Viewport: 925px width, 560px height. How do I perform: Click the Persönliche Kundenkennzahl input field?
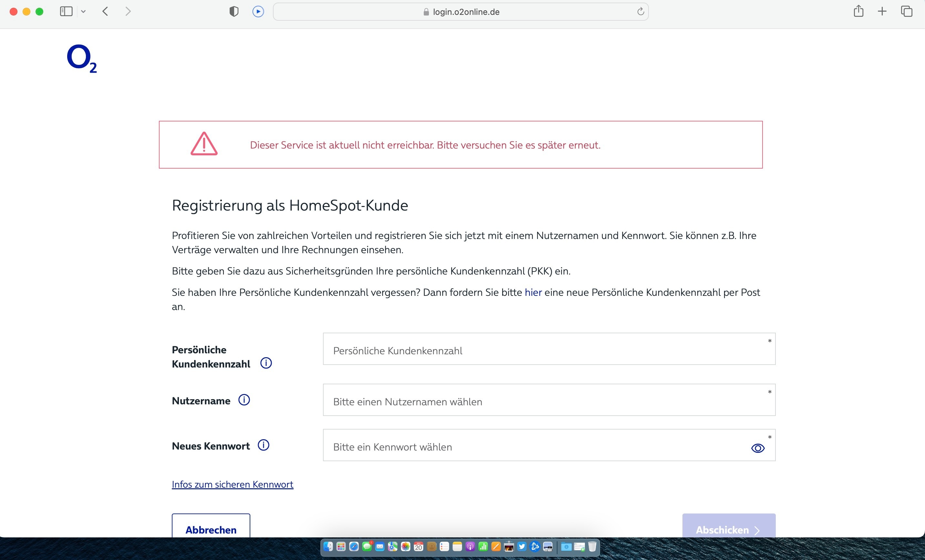549,349
